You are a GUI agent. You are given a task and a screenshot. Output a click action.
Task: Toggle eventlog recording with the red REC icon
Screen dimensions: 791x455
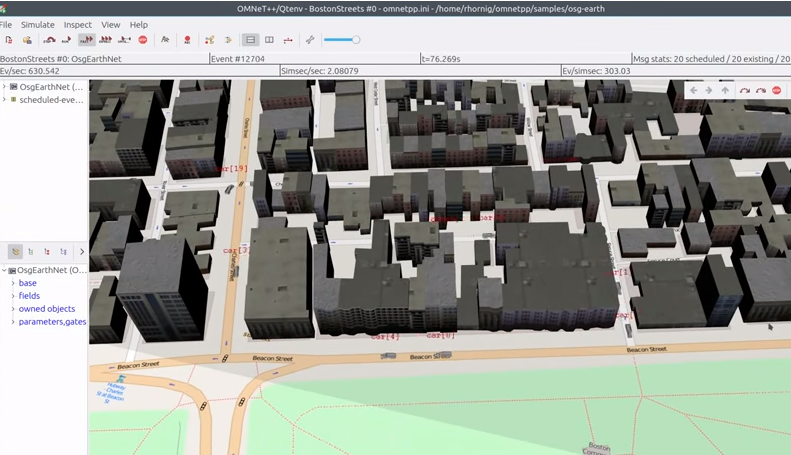(x=187, y=40)
